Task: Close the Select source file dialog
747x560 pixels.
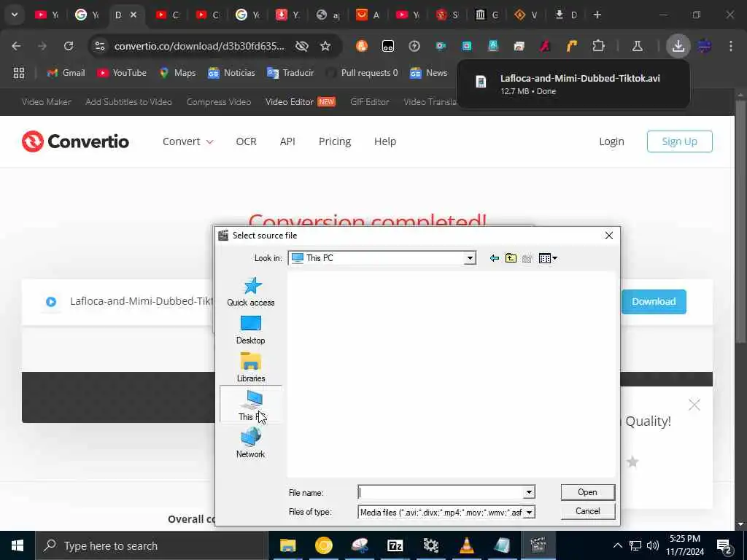Action: 609,236
